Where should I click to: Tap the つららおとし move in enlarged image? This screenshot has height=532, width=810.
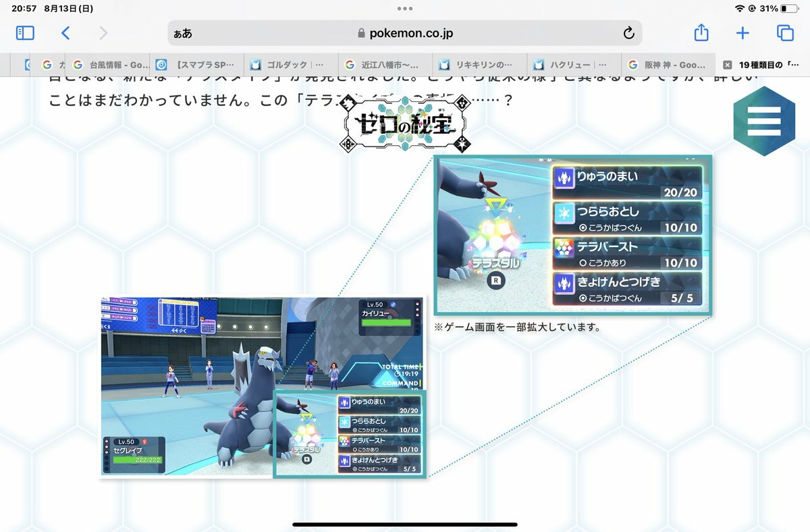pyautogui.click(x=627, y=218)
